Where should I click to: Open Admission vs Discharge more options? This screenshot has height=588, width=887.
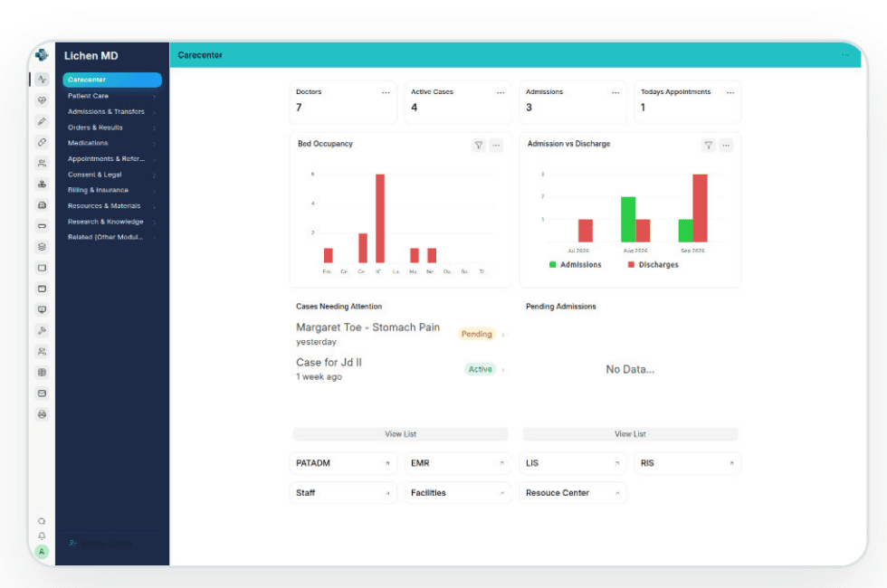[x=726, y=146]
